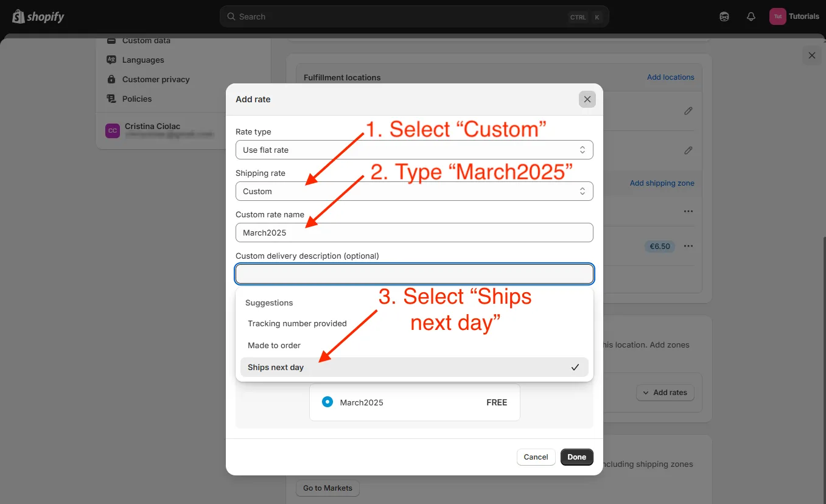Click the Done button

pyautogui.click(x=576, y=457)
